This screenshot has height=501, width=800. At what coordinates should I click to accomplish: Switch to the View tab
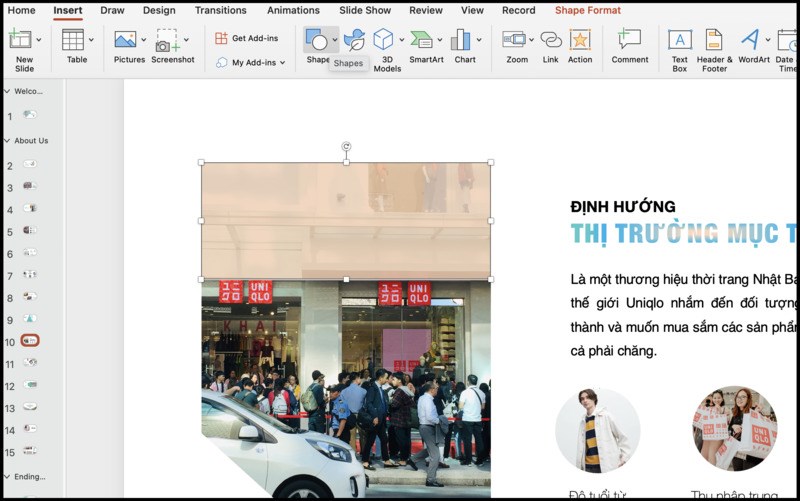(472, 10)
